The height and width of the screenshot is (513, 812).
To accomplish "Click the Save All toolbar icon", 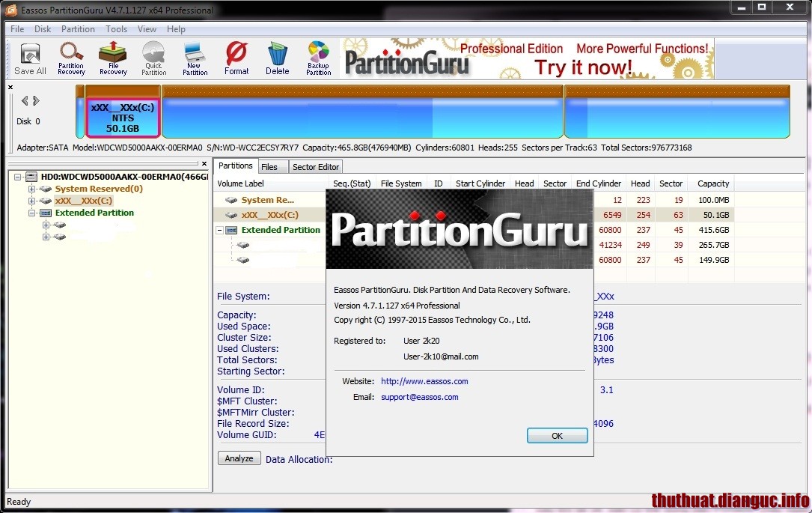I will (30, 58).
